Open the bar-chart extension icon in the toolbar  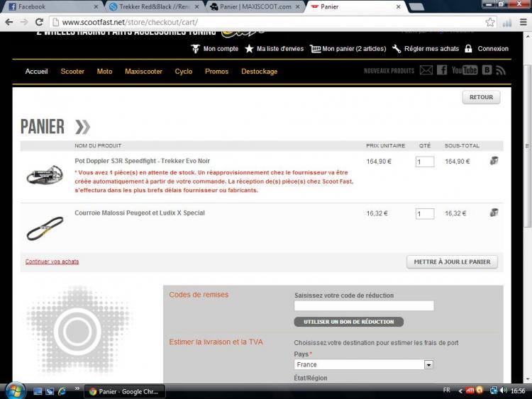tap(507, 23)
